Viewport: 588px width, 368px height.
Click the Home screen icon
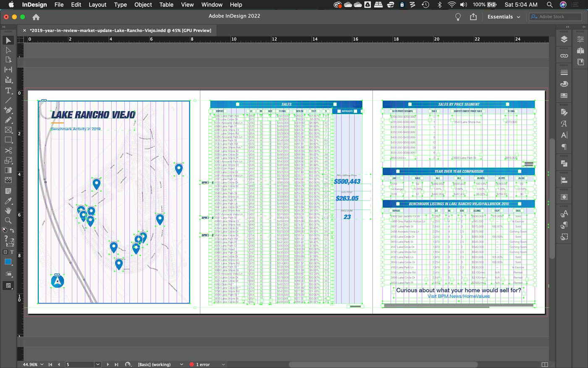click(36, 17)
